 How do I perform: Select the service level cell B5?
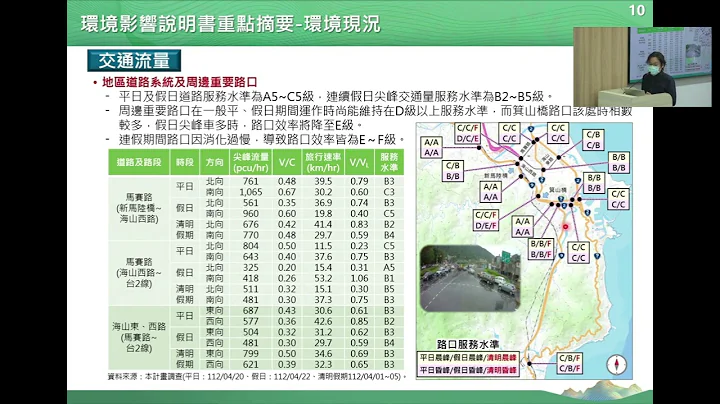[x=389, y=289]
